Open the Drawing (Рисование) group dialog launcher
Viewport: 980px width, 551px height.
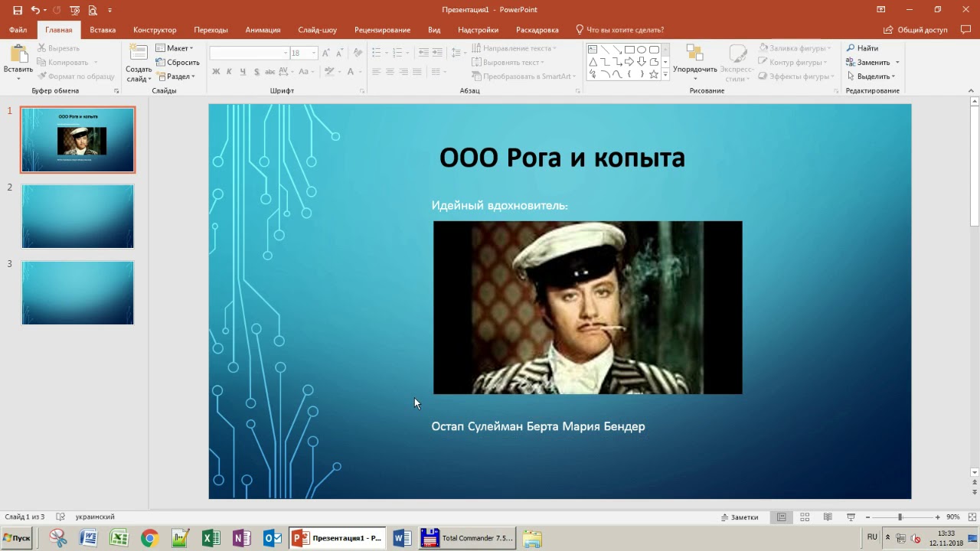[836, 91]
